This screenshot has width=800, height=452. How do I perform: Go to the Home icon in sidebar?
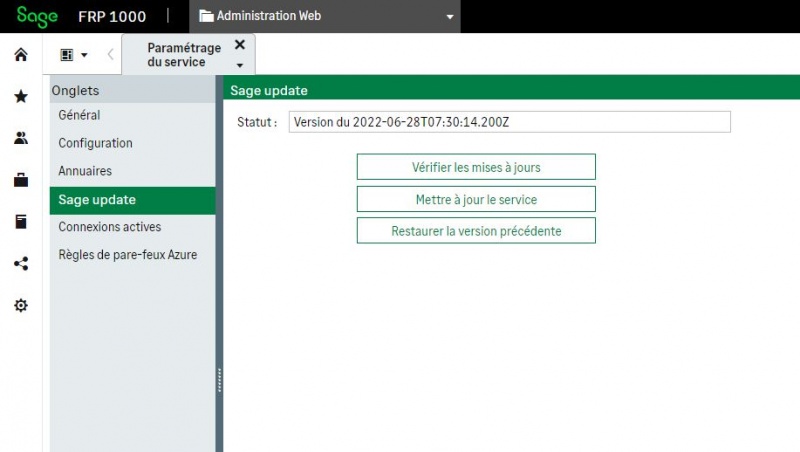(21, 55)
